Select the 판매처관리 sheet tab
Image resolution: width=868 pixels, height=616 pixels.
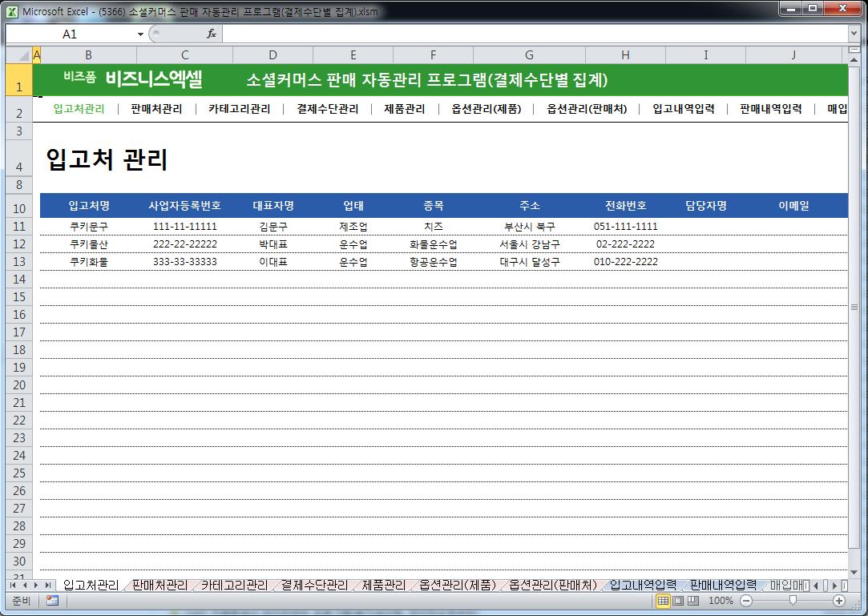click(x=160, y=585)
